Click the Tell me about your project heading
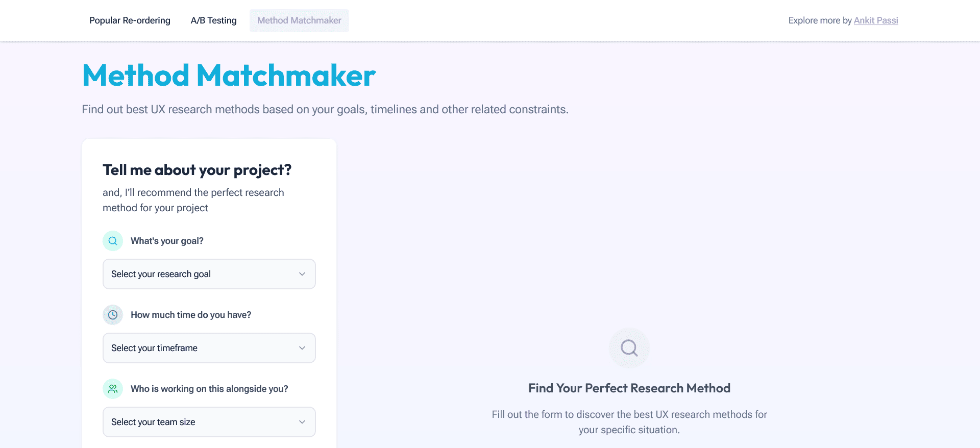The width and height of the screenshot is (980, 448). click(197, 170)
